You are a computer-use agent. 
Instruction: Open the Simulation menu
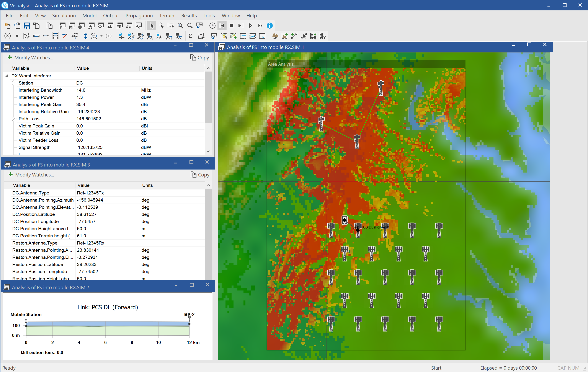coord(64,16)
